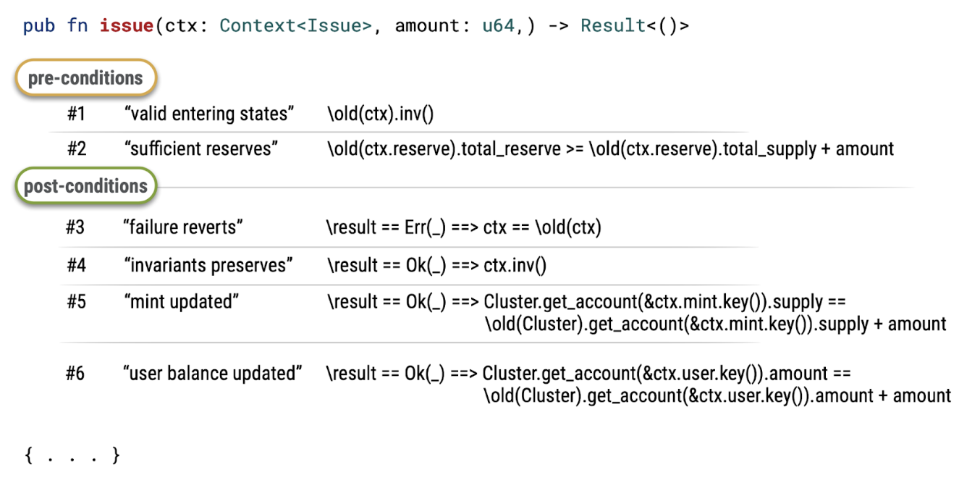Click the mint supply + amount expression

point(636,313)
